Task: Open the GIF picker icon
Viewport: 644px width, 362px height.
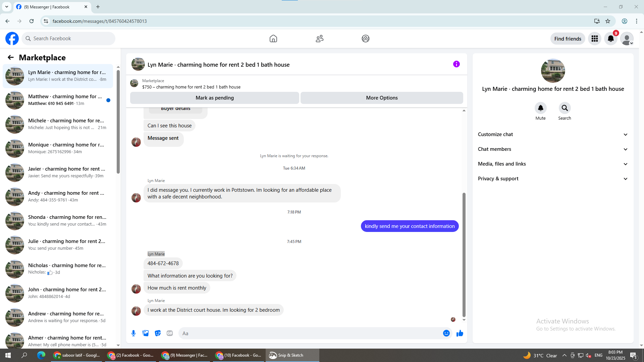Action: tap(170, 333)
